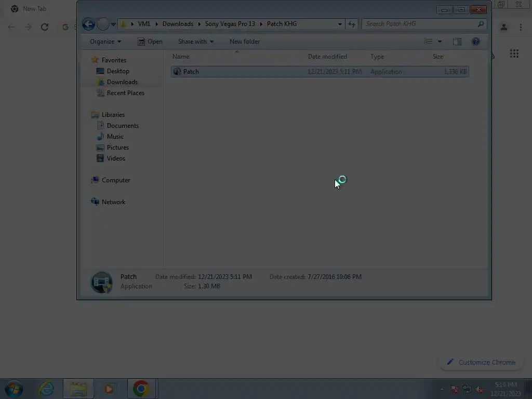Sort by the Type column header
Image resolution: width=532 pixels, height=399 pixels.
click(x=377, y=57)
